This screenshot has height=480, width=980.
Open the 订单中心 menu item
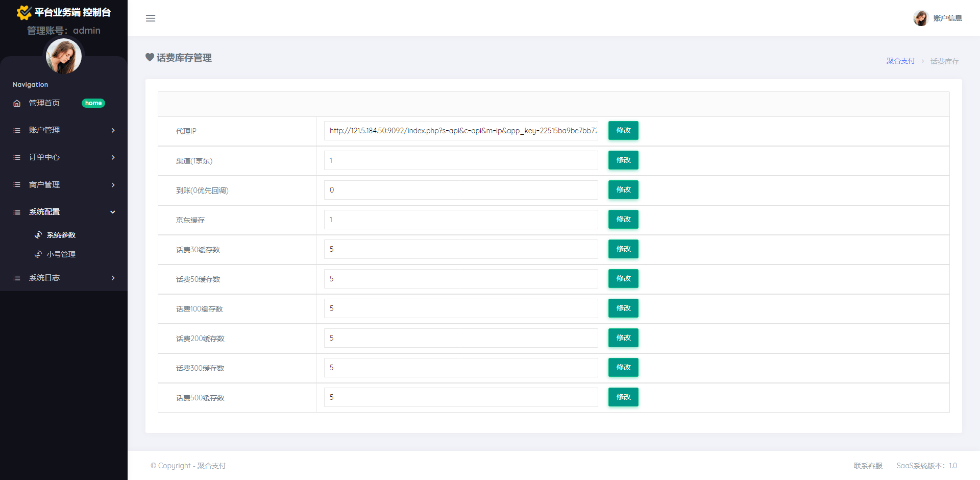point(44,157)
